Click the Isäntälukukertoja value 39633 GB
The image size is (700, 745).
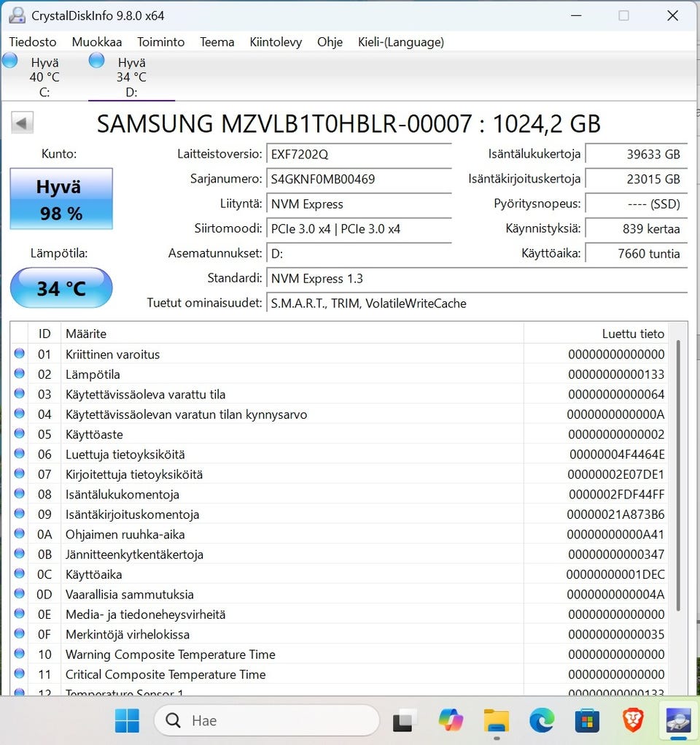[637, 155]
